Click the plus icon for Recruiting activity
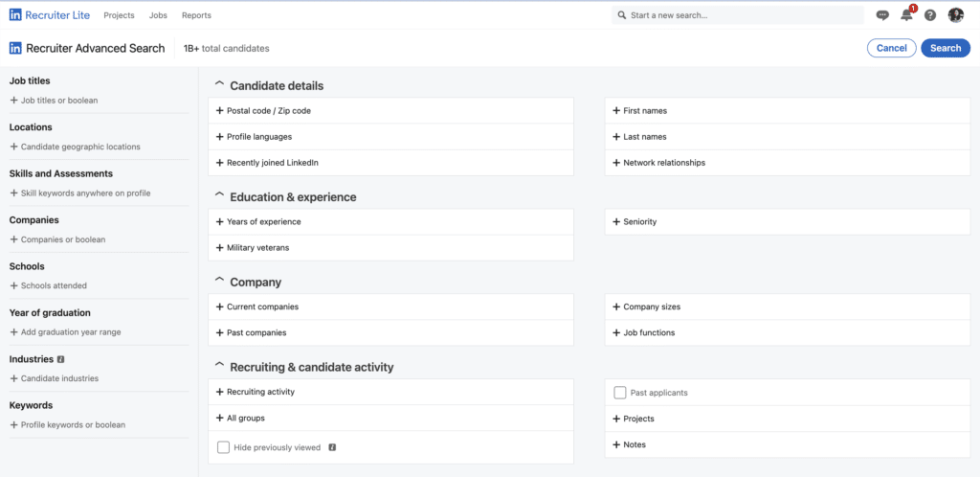This screenshot has width=980, height=477. (x=219, y=392)
